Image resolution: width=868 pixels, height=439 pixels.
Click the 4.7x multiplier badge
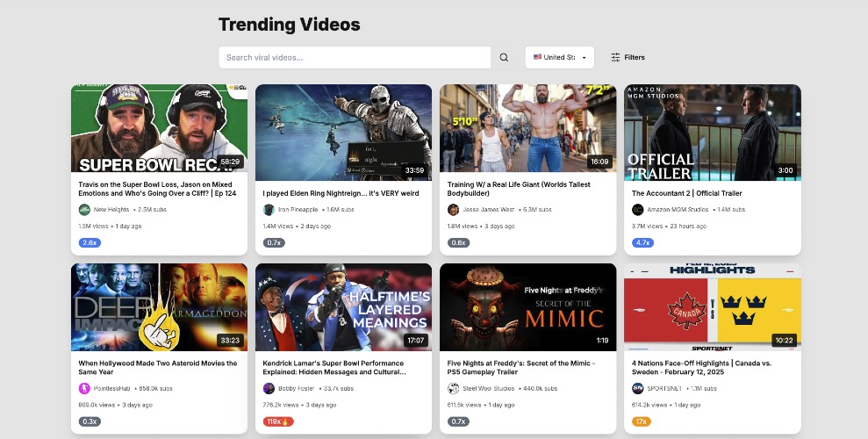pyautogui.click(x=642, y=242)
